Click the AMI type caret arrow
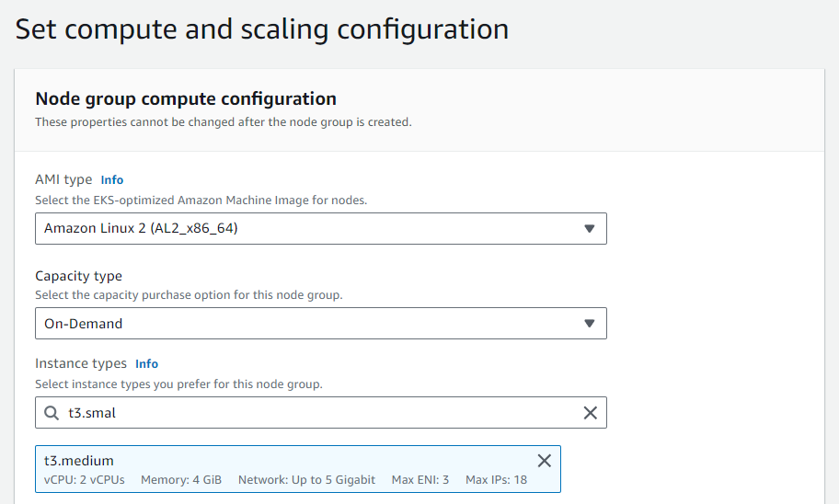This screenshot has width=839, height=504. pos(589,228)
